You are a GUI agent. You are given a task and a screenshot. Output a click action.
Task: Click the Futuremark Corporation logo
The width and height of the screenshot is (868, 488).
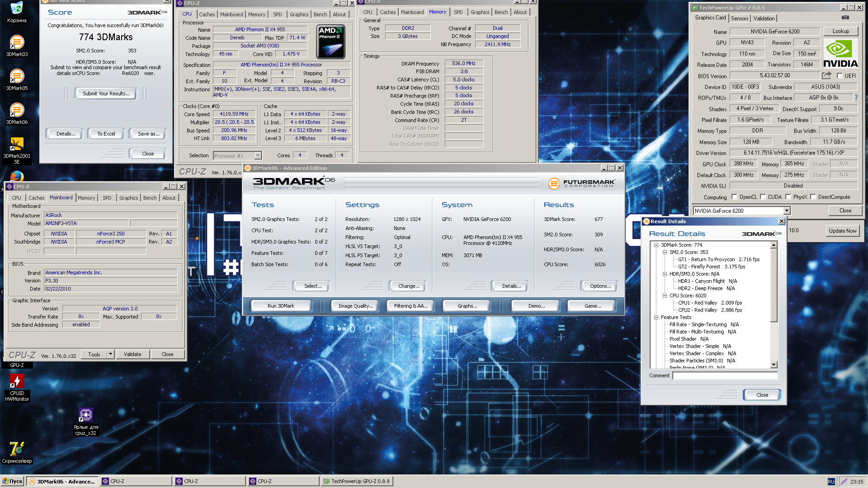pyautogui.click(x=582, y=183)
